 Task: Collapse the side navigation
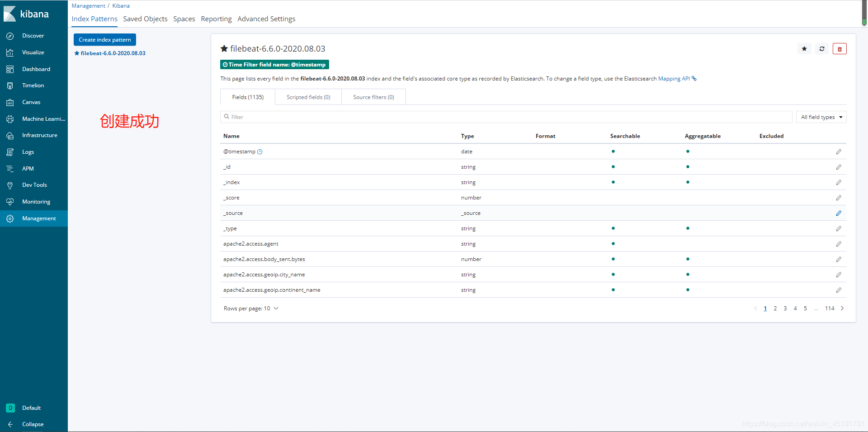(33, 424)
